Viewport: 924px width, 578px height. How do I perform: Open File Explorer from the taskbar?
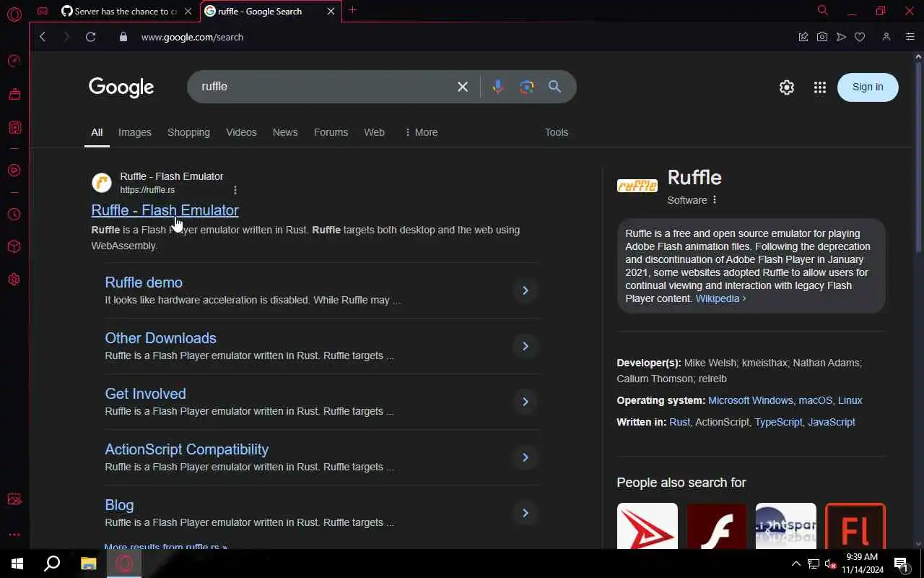[88, 564]
